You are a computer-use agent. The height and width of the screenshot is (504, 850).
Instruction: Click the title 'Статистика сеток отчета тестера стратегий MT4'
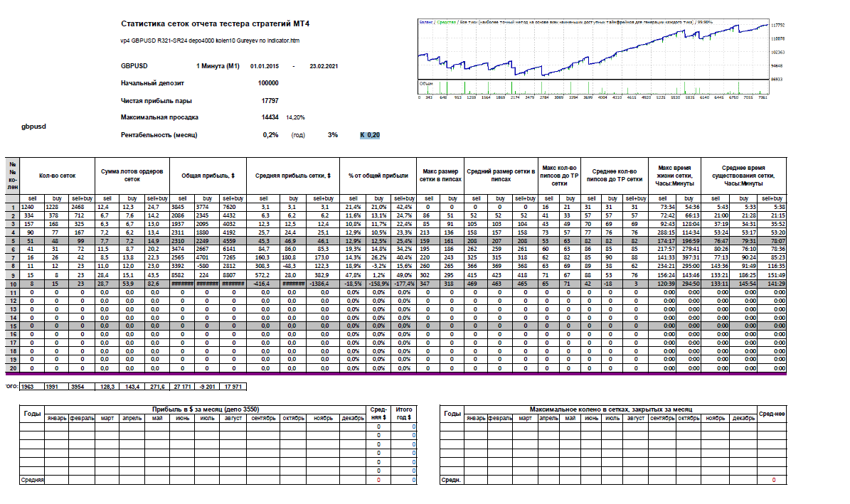pyautogui.click(x=216, y=23)
